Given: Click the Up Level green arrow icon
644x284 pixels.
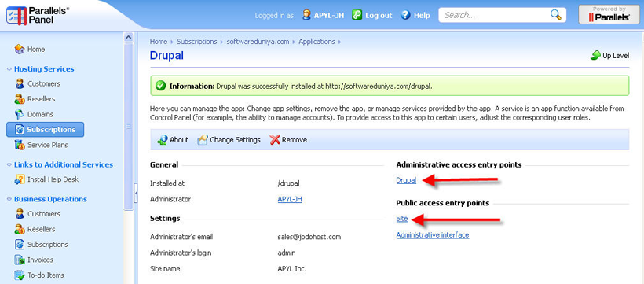Looking at the screenshot, I should click(x=595, y=56).
